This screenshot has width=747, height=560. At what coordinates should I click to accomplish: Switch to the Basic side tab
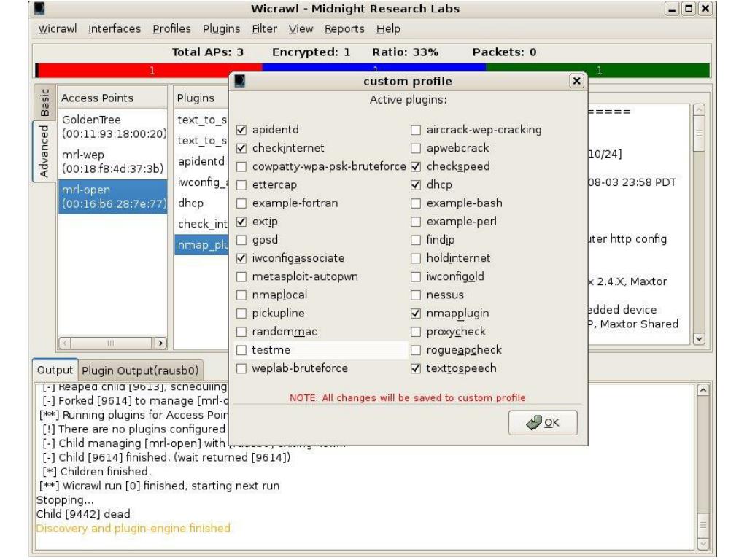tap(44, 102)
